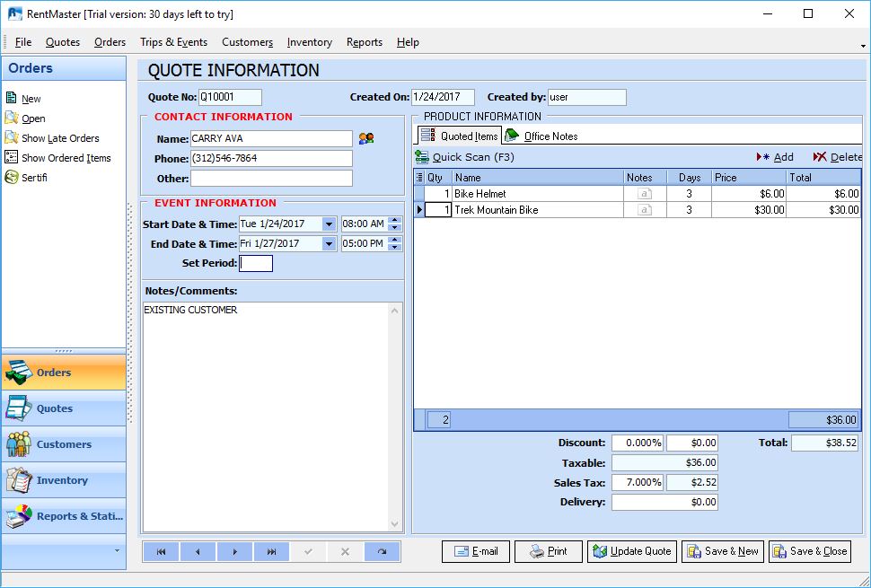
Task: Expand the End Date dropdown calendar
Action: (x=329, y=244)
